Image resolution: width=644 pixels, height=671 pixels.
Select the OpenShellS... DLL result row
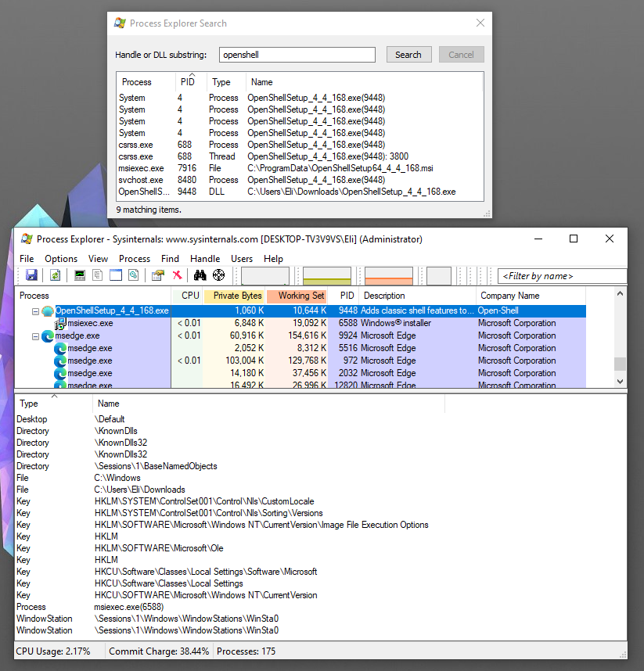300,192
